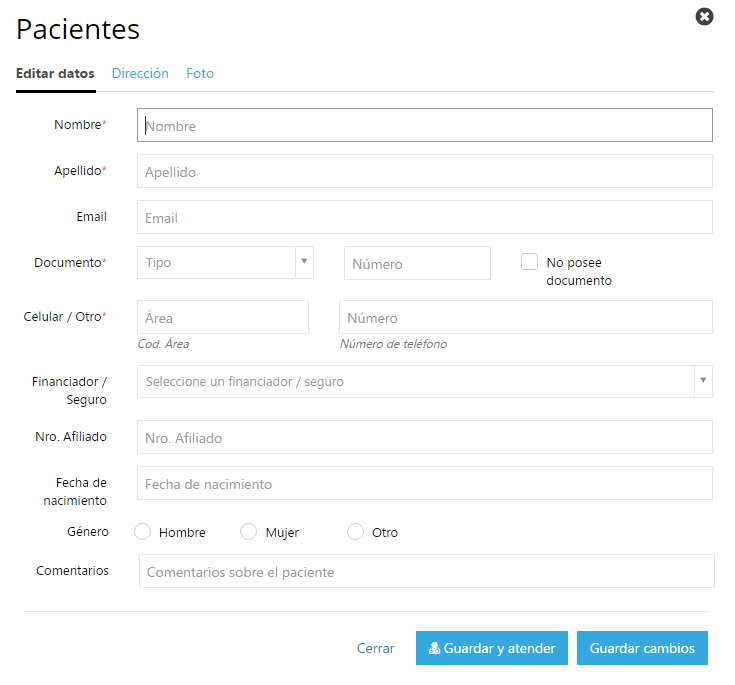Choose the Otro gender option
Screen dimensions: 735x685
(355, 532)
